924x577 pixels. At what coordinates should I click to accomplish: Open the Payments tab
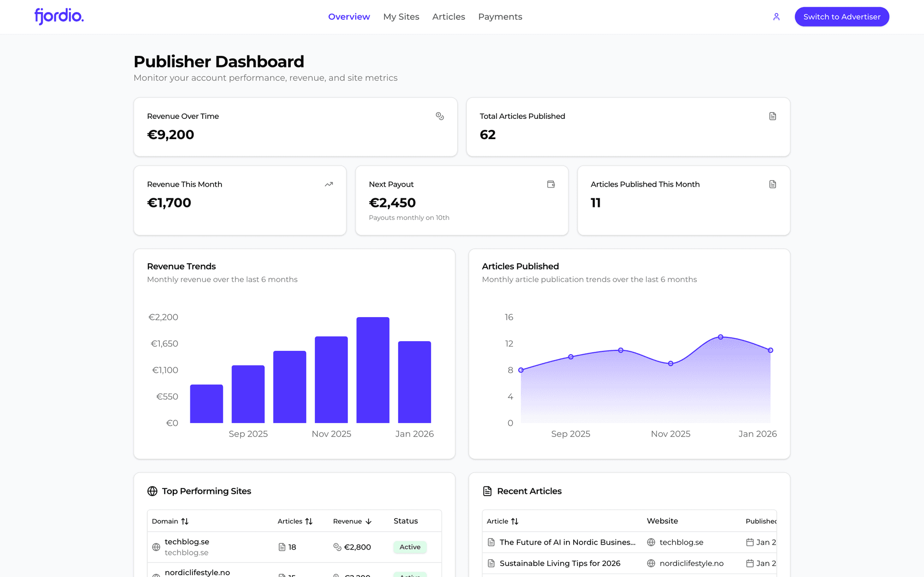500,16
